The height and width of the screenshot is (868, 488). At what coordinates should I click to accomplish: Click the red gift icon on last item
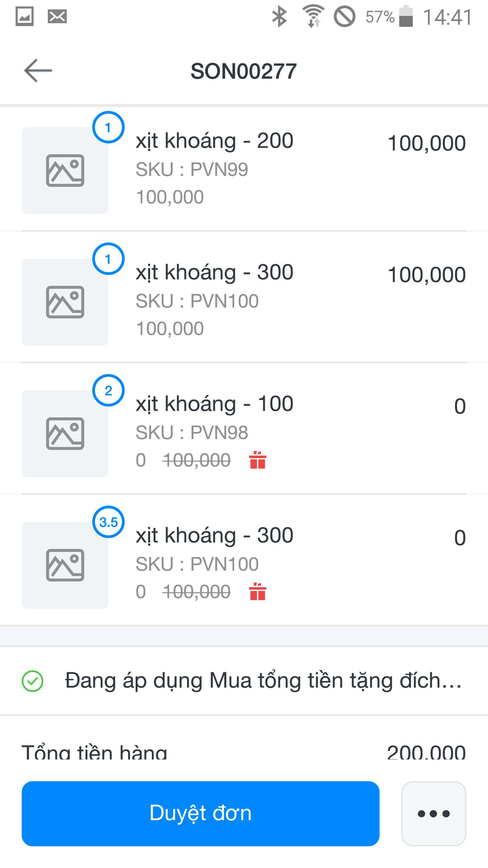(x=258, y=592)
